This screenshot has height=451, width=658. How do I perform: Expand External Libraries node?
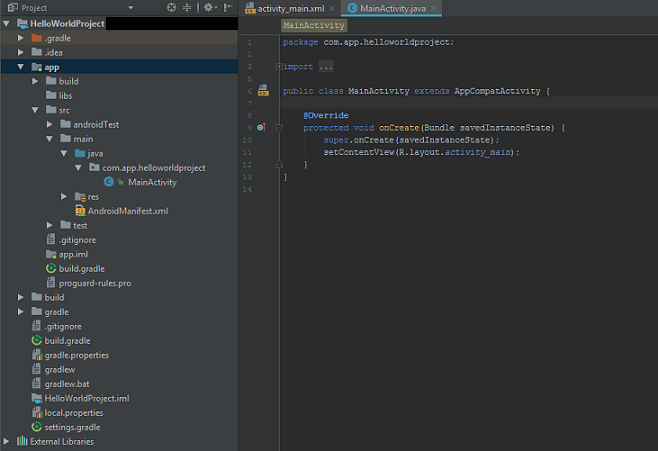point(8,441)
